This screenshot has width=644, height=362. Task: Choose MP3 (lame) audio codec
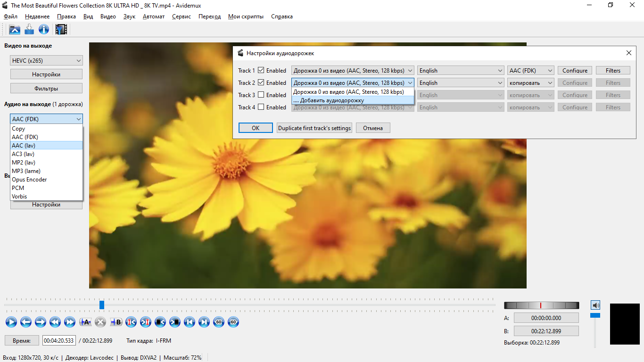click(46, 171)
